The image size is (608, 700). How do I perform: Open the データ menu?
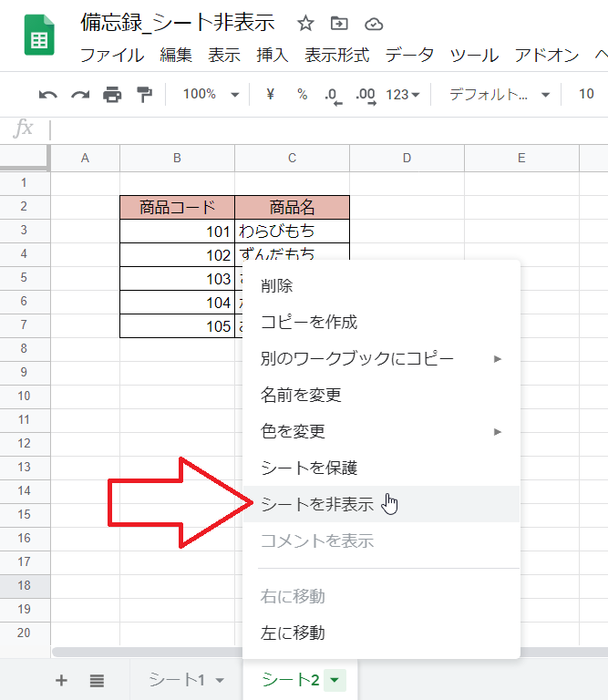[410, 56]
